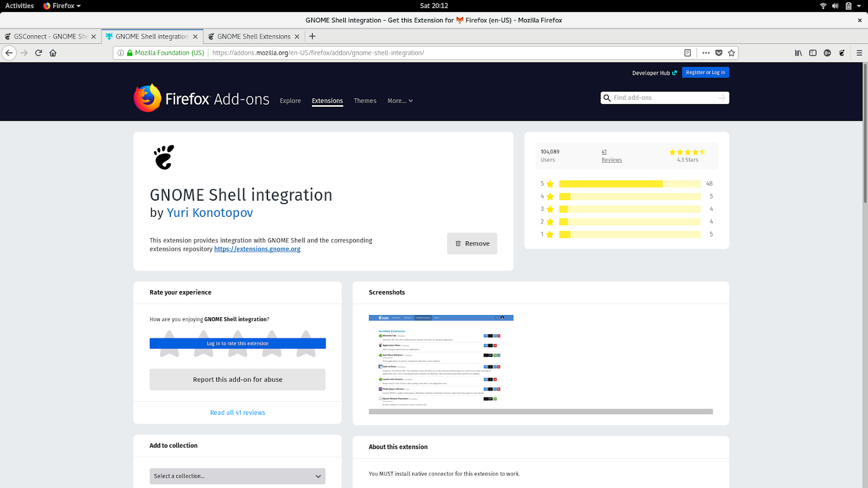This screenshot has height=488, width=868.
Task: Open author Yuri Konotopov's profile
Action: (210, 213)
